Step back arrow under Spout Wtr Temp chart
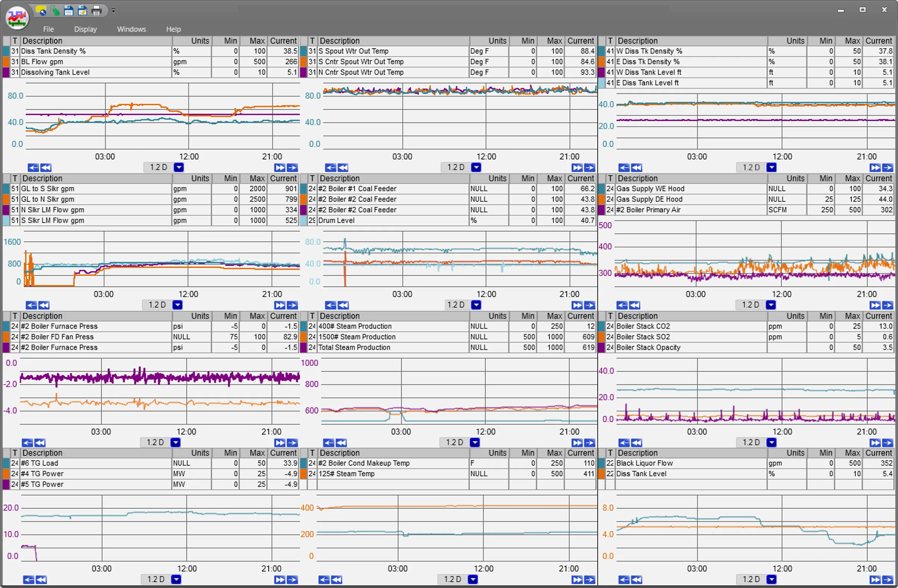 pyautogui.click(x=330, y=168)
